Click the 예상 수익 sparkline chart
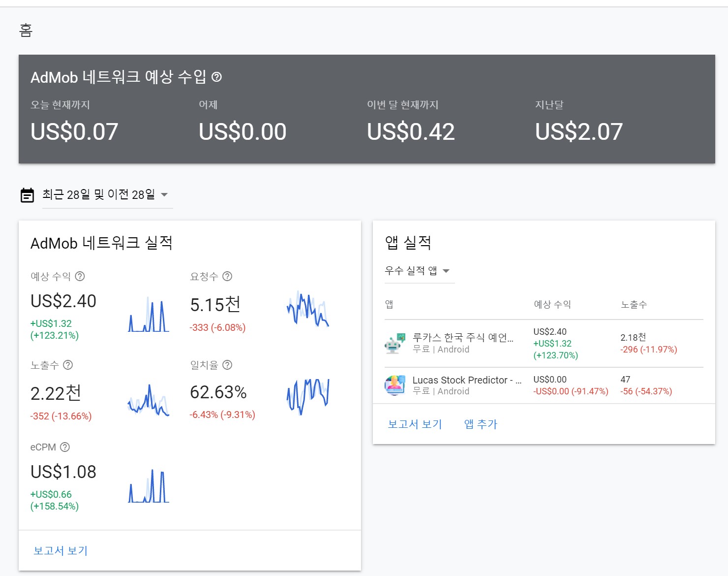The image size is (728, 576). click(x=149, y=314)
